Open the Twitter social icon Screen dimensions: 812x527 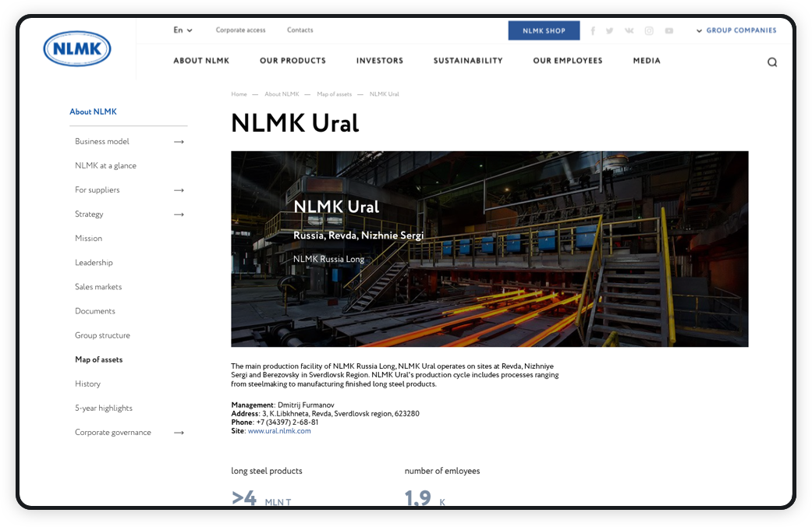pos(609,30)
